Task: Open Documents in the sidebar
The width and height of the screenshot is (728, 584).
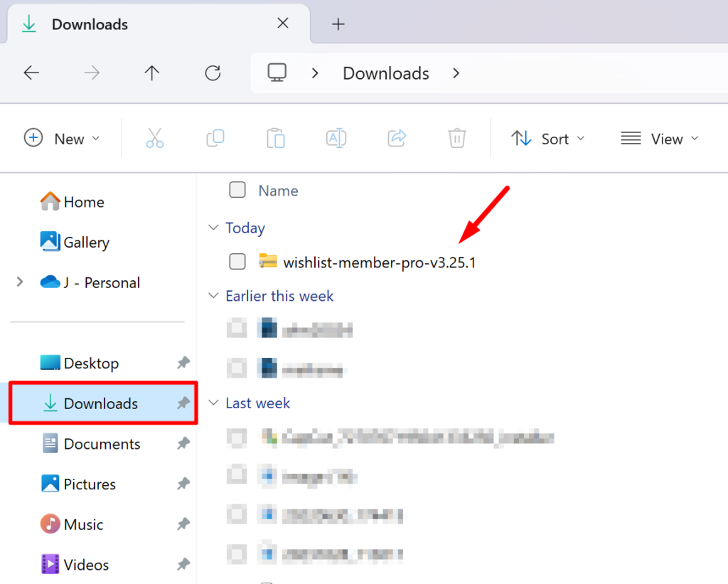Action: pyautogui.click(x=91, y=444)
